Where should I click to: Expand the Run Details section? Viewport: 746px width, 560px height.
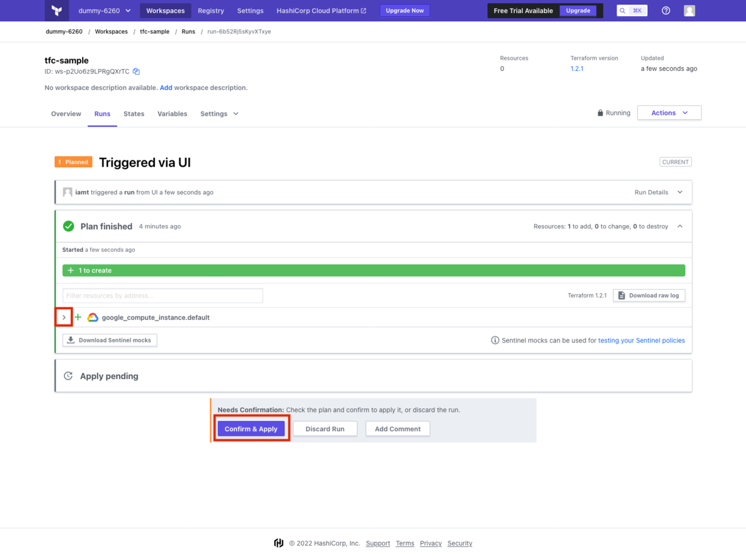659,192
